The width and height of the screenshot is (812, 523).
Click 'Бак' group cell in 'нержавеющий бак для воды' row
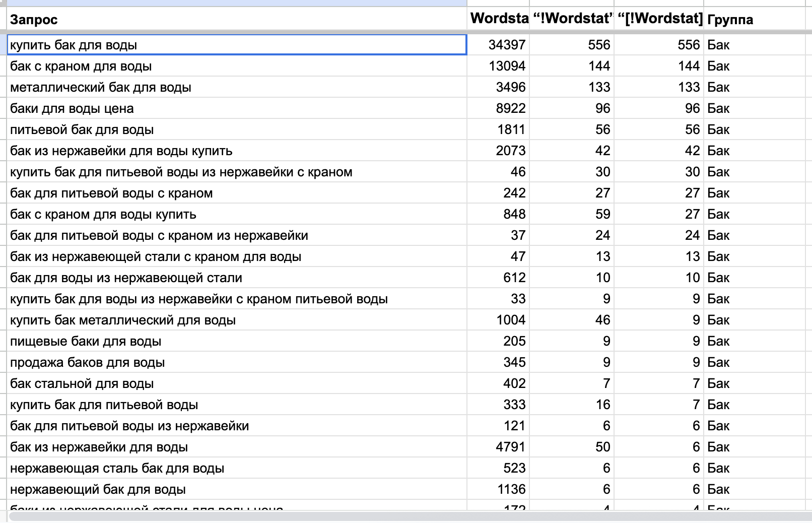[755, 489]
